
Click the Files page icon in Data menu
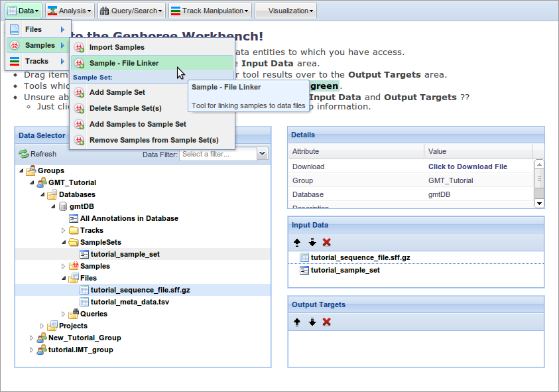[15, 29]
